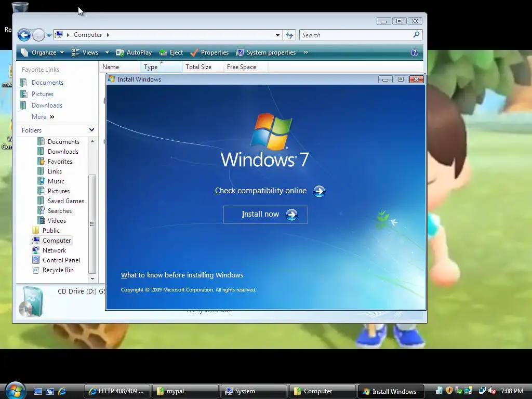The image size is (532, 399).
Task: Click Computer in the address breadcrumb
Action: [x=88, y=35]
